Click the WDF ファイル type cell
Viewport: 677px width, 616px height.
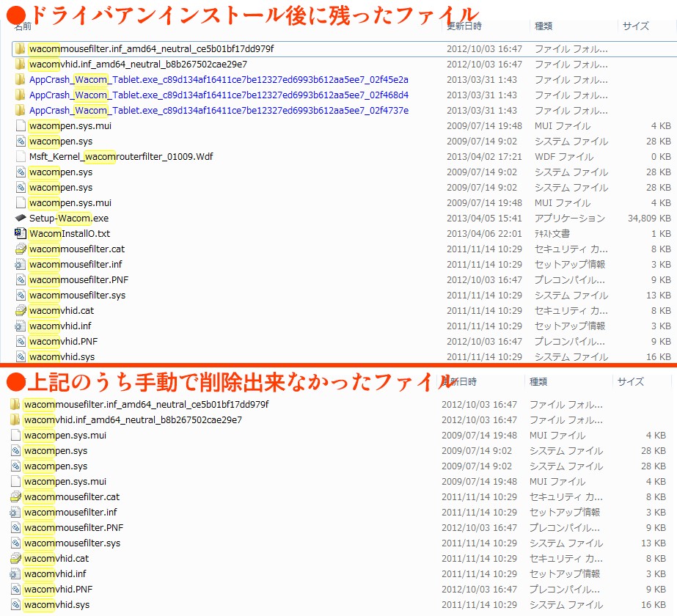pos(564,157)
